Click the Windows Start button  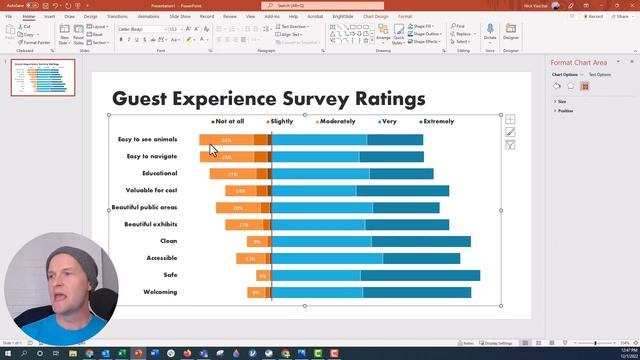coord(7,353)
